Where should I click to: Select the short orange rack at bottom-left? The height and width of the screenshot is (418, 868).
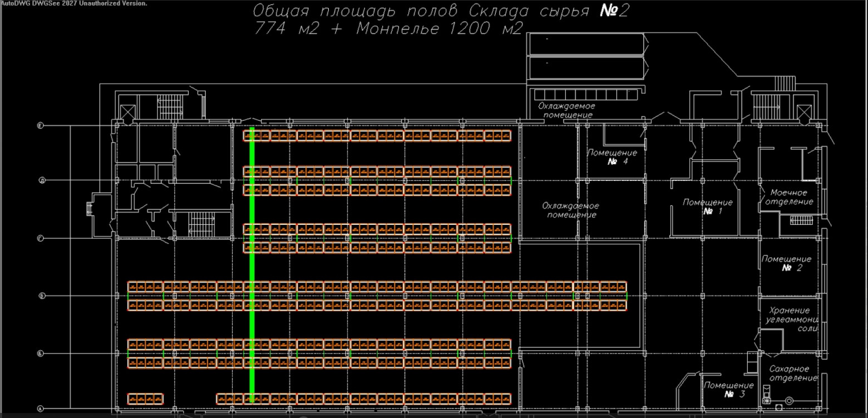[145, 399]
